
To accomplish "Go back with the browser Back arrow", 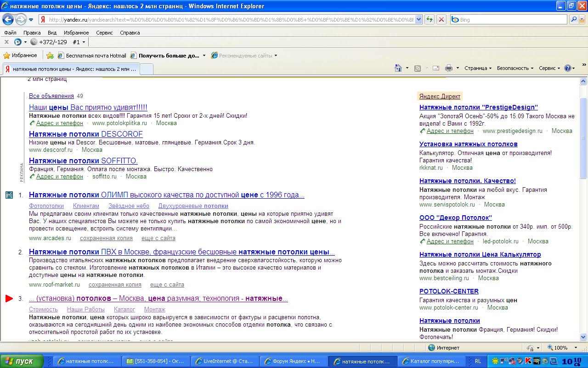I will [8, 19].
